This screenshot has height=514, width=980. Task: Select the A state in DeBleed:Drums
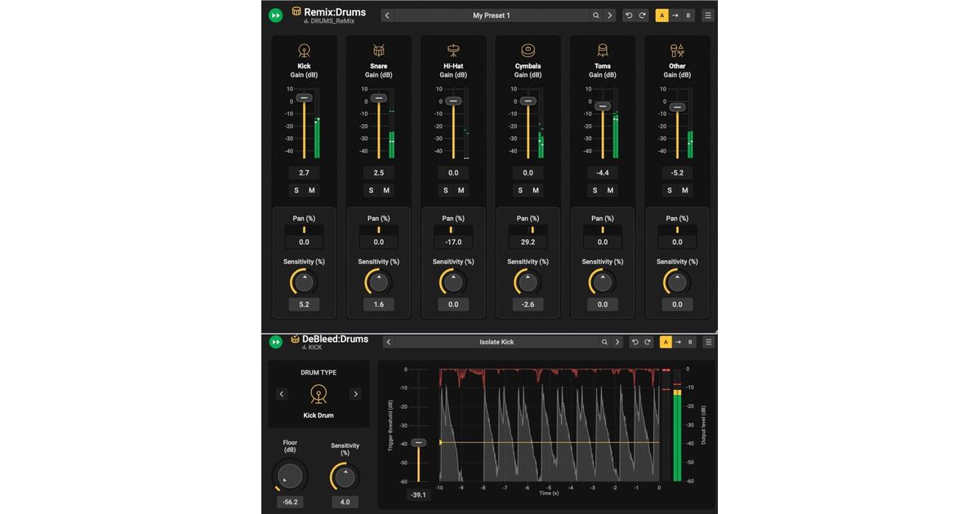pyautogui.click(x=665, y=343)
